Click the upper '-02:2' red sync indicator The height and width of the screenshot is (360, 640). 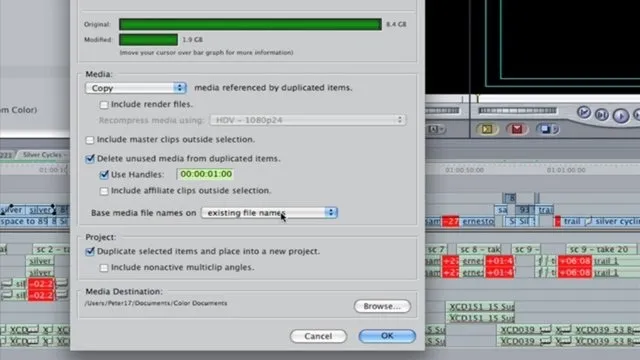point(41,284)
